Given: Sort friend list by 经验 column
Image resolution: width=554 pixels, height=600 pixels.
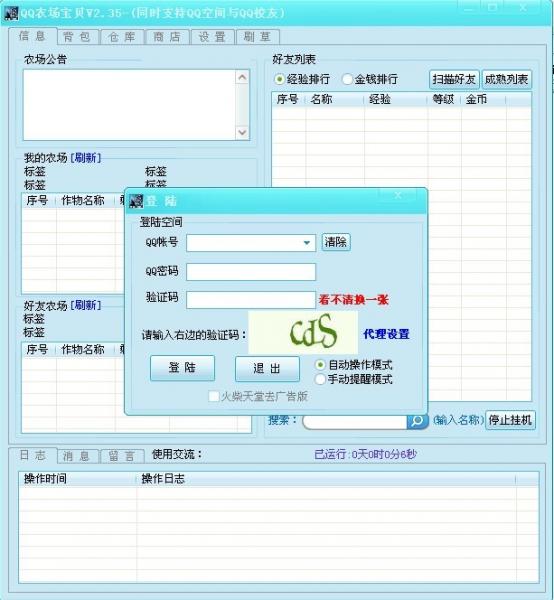Looking at the screenshot, I should [396, 99].
